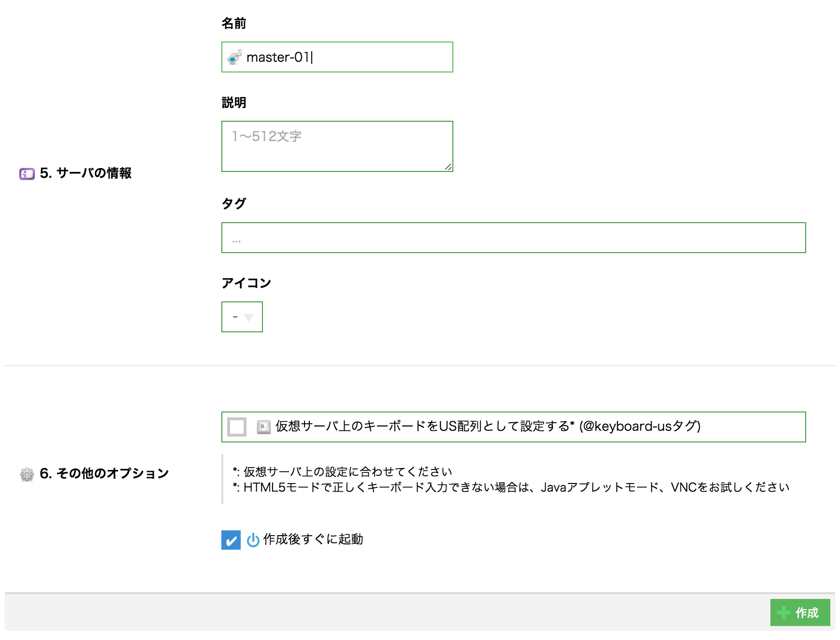The width and height of the screenshot is (840, 640).
Task: Click the gear icon beside その他のオプション
Action: click(27, 474)
